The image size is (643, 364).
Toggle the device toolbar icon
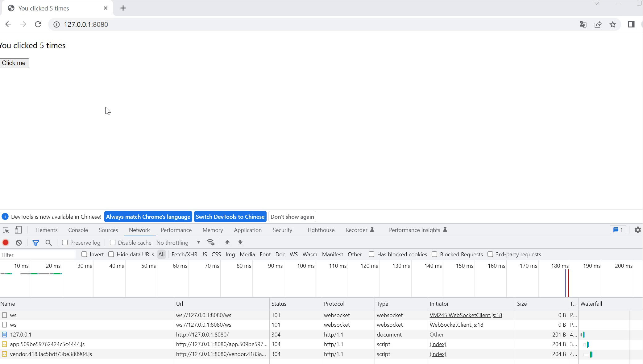pos(18,230)
